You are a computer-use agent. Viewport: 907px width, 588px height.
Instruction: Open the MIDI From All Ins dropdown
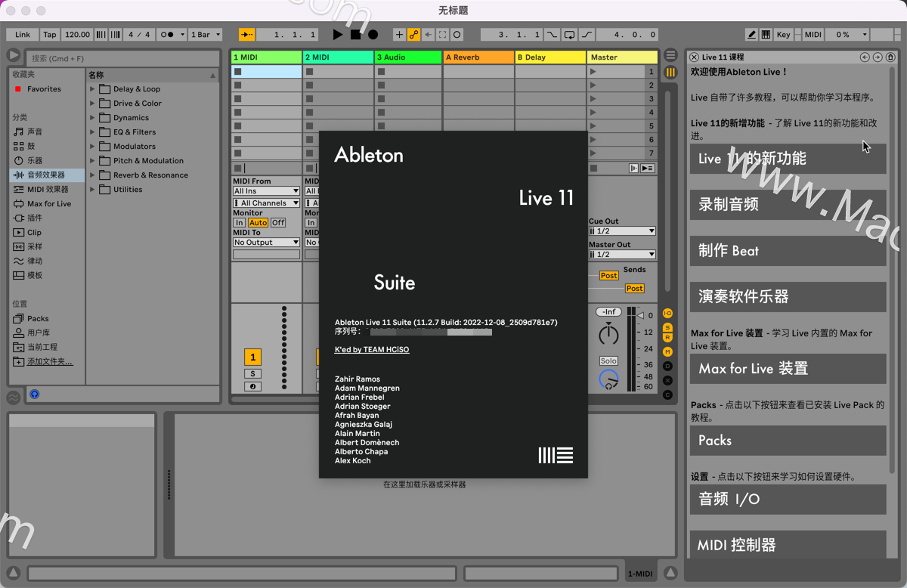(266, 191)
